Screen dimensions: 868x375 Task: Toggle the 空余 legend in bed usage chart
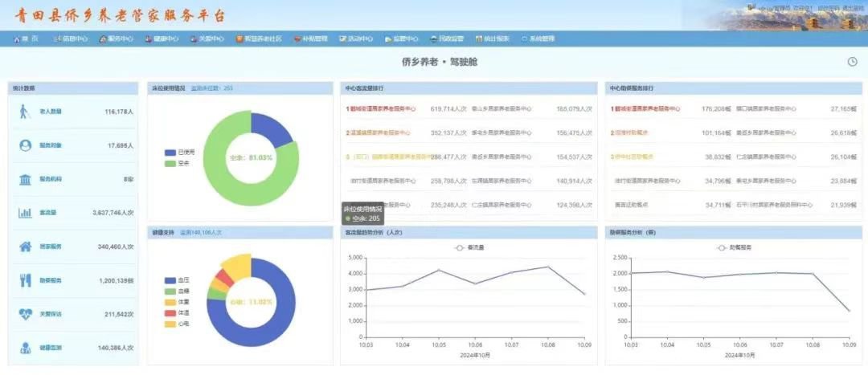pyautogui.click(x=176, y=163)
